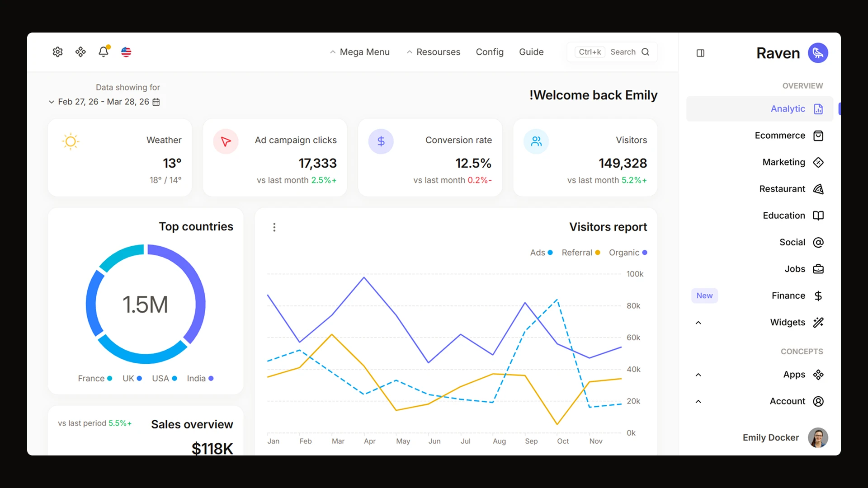
Task: Select Ecommerce in the sidebar
Action: pyautogui.click(x=759, y=136)
